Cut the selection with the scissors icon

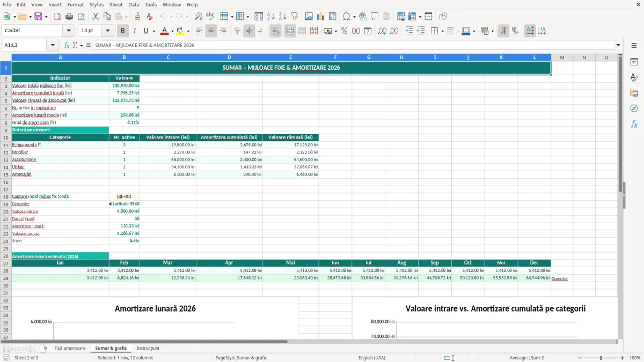click(x=96, y=17)
